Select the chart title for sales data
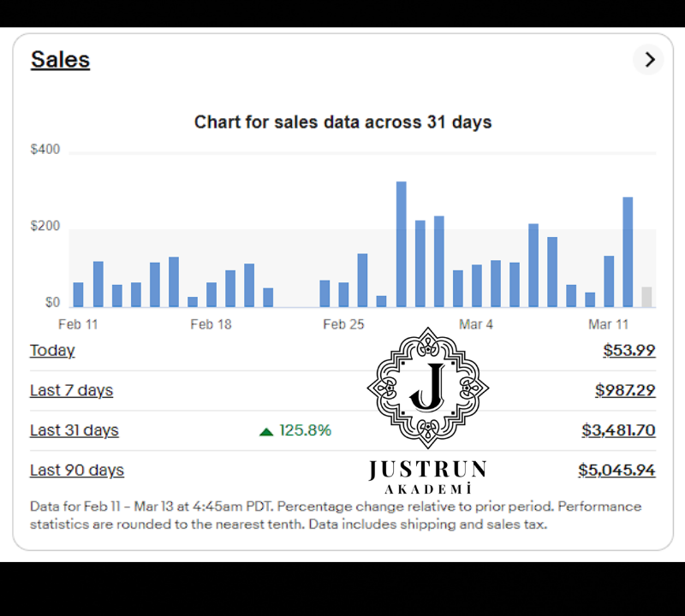The height and width of the screenshot is (616, 685). click(342, 122)
